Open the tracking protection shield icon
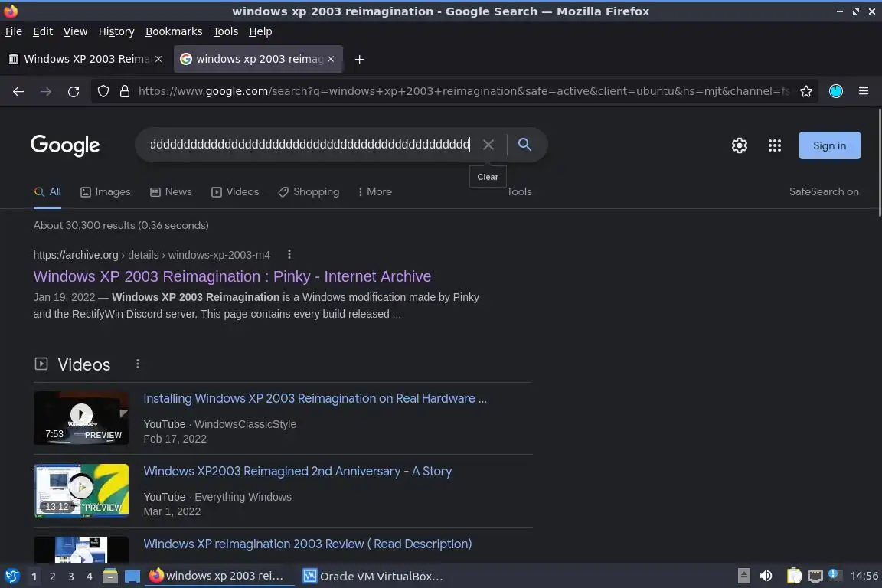Screen dimensions: 882x588 [103, 91]
